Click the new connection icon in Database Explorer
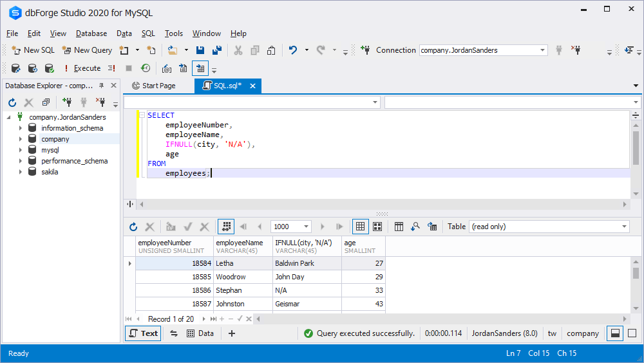Screen dimensions: 644x363 click(x=67, y=102)
